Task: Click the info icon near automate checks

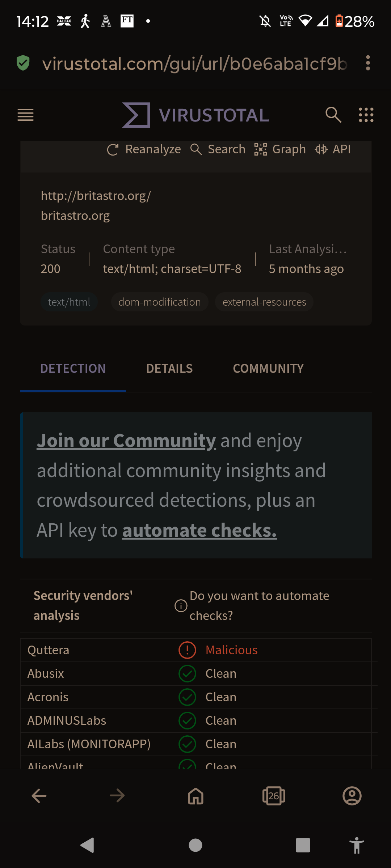Action: click(181, 606)
